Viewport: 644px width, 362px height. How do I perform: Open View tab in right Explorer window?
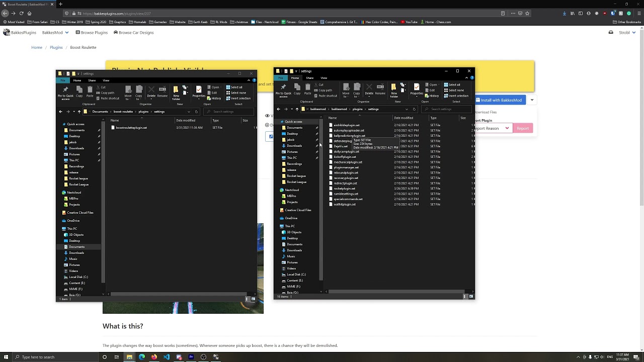point(324,78)
